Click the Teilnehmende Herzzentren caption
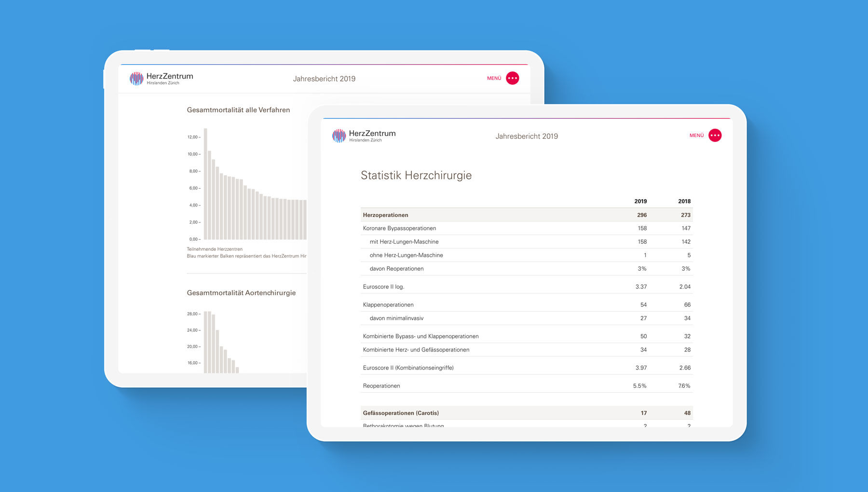The width and height of the screenshot is (868, 492). [x=215, y=249]
